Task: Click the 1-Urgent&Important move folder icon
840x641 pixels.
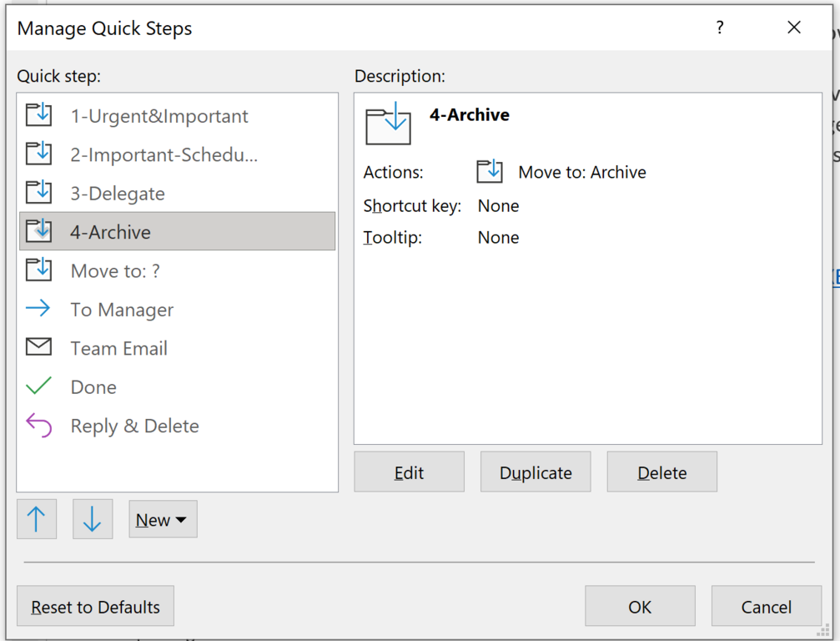Action: [x=38, y=115]
